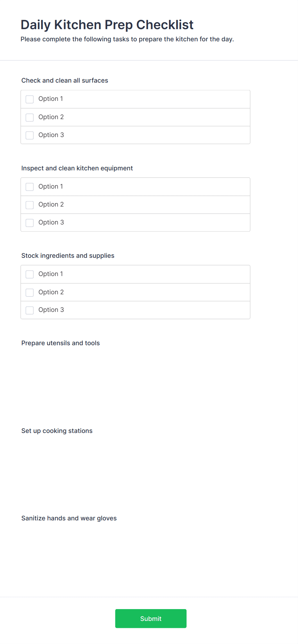The height and width of the screenshot is (644, 298).
Task: Select the Option 3 row in the supplies checklist
Action: tap(135, 310)
